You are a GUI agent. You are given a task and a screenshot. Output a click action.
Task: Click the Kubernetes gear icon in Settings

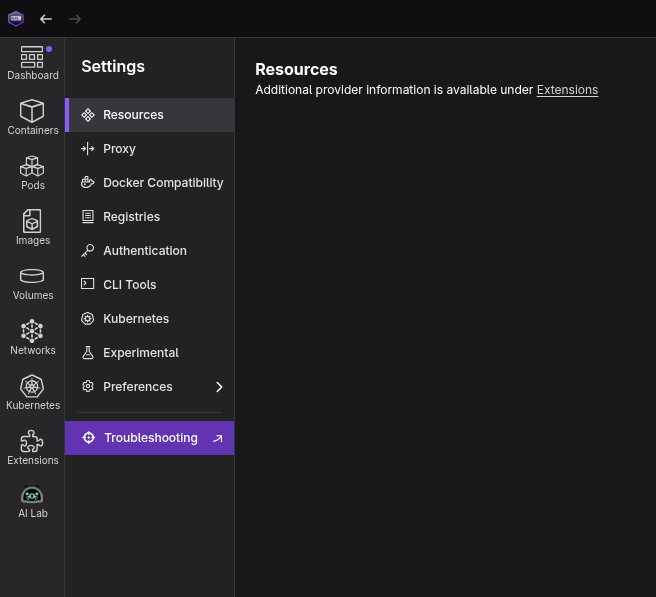87,319
